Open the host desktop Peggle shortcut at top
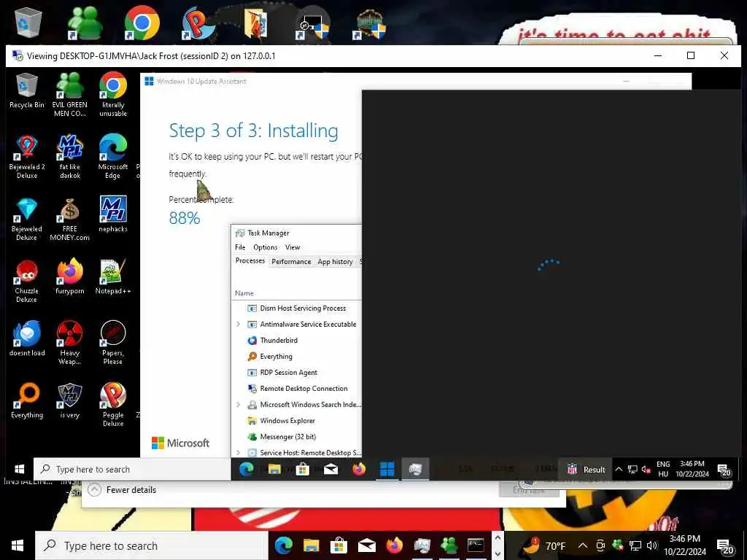Image resolution: width=747 pixels, height=560 pixels. point(198,23)
